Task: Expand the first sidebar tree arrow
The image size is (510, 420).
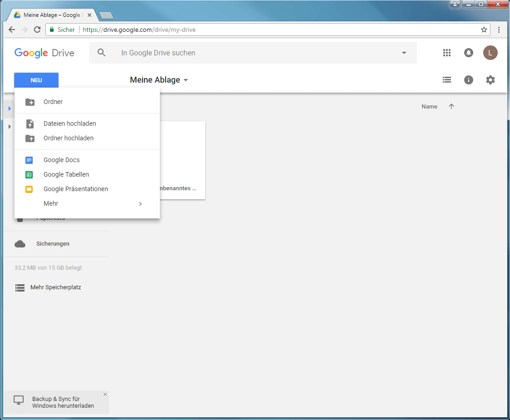Action: click(10, 108)
